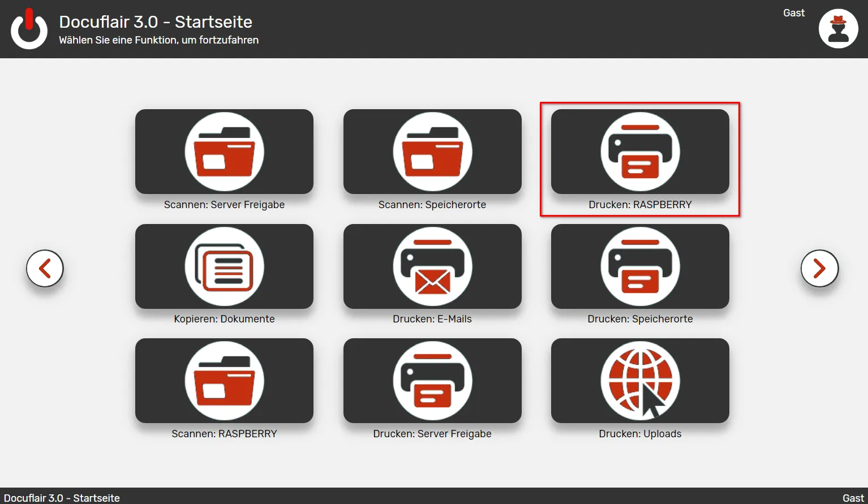
Task: Click the "Kopieren: Dokumente" text label
Action: tap(224, 319)
